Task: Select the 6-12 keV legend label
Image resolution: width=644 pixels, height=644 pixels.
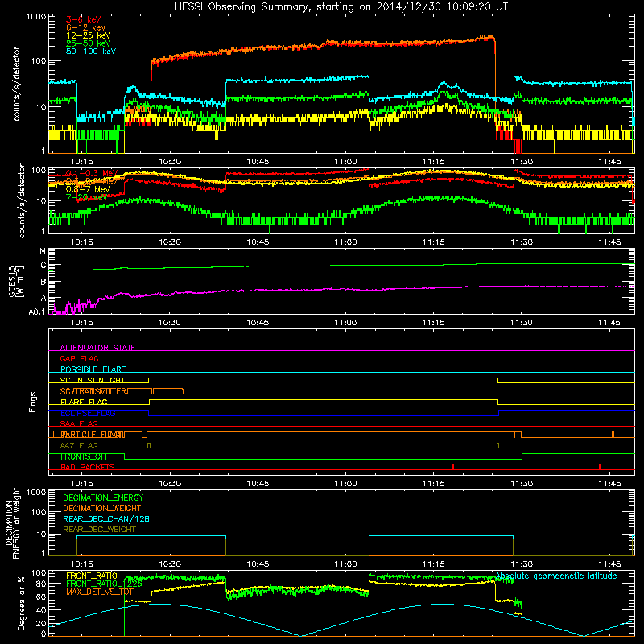Action: pos(86,27)
